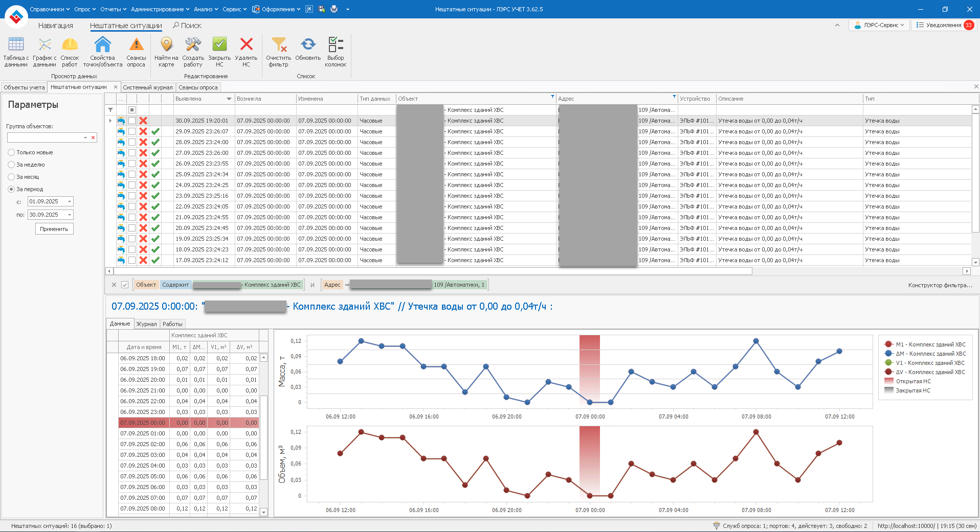Click the Обновить refresh icon

308,45
